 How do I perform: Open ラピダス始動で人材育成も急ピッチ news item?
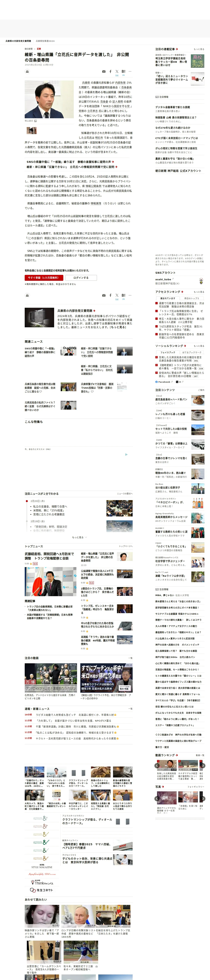76,715
